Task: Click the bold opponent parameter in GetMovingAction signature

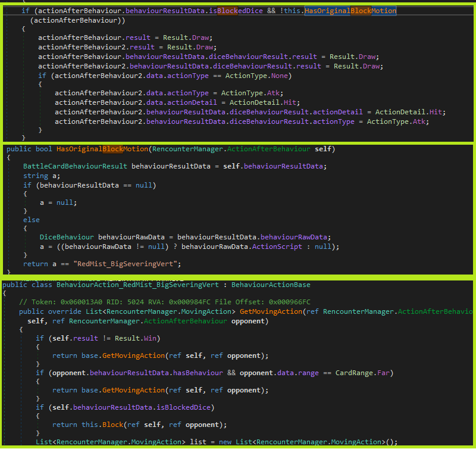Action: (x=248, y=322)
